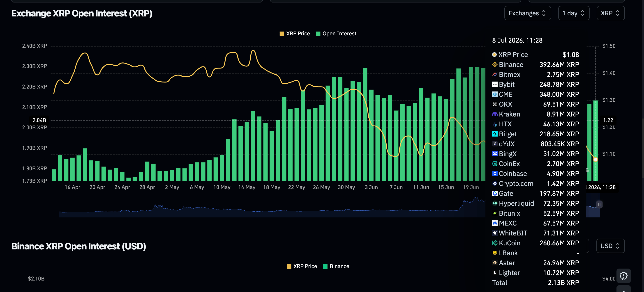Screen dimensions: 644x292
Task: Click the Bybit exchange icon
Action: point(494,84)
